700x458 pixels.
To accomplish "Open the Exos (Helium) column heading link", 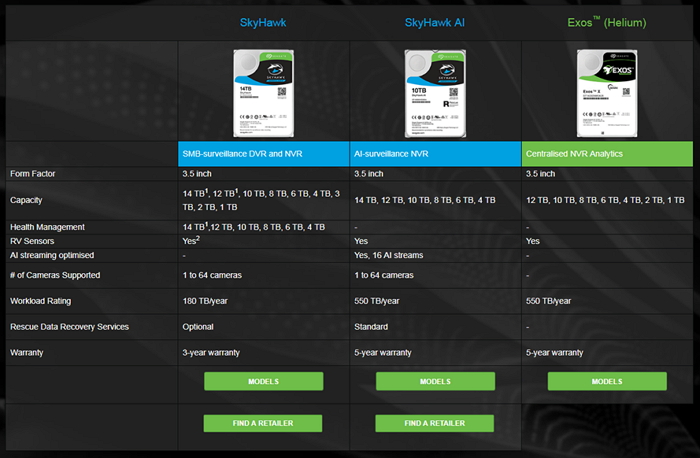I will [x=607, y=22].
